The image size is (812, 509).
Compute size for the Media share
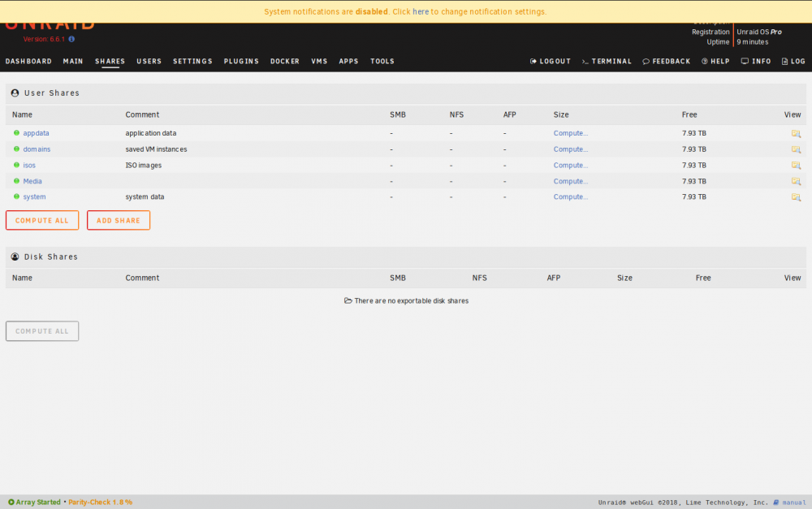point(571,181)
